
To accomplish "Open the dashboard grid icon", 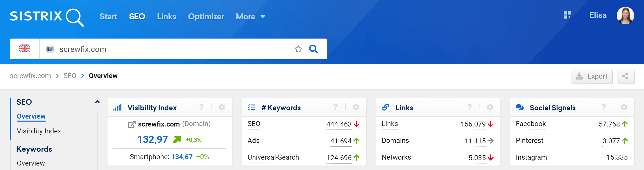I will pos(567,15).
